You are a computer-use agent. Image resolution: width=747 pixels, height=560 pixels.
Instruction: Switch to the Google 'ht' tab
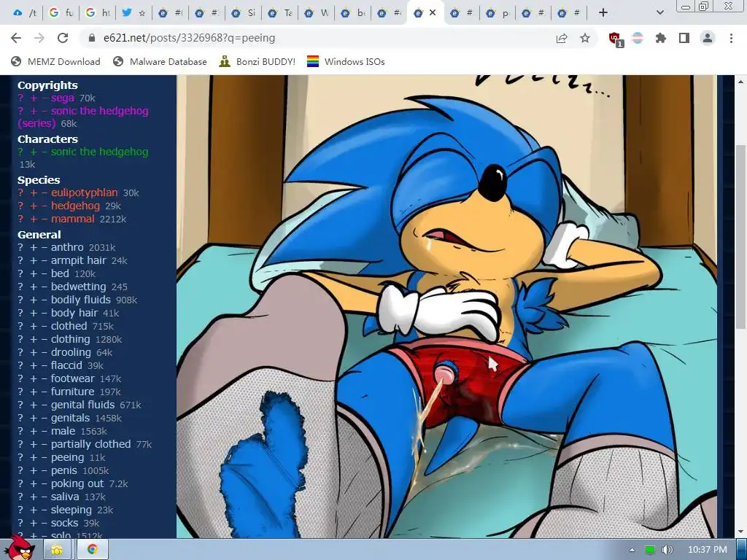pyautogui.click(x=98, y=13)
